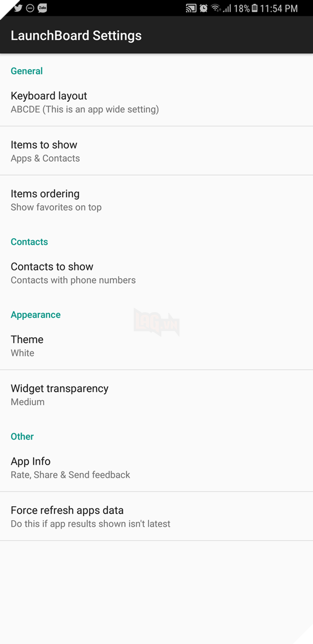
Task: Tap Force refresh apps data
Action: 156,516
